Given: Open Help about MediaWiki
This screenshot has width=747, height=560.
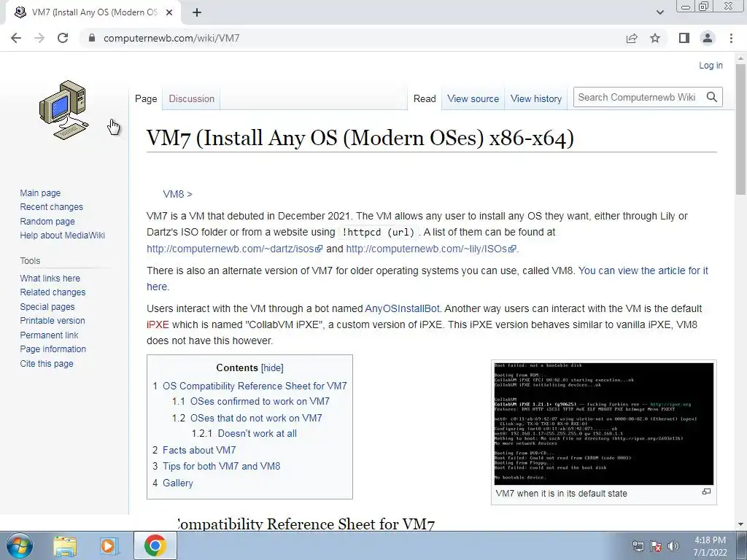Looking at the screenshot, I should point(63,235).
